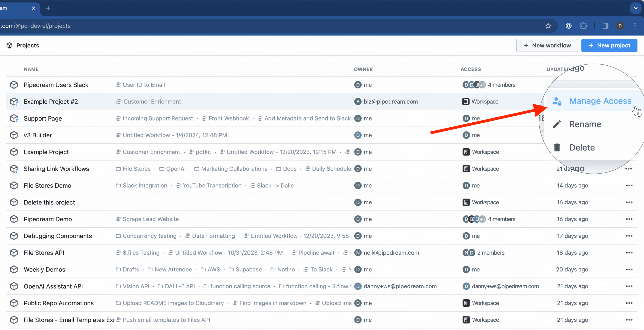
Task: Open the Chrome three-dot menu
Action: [635, 26]
